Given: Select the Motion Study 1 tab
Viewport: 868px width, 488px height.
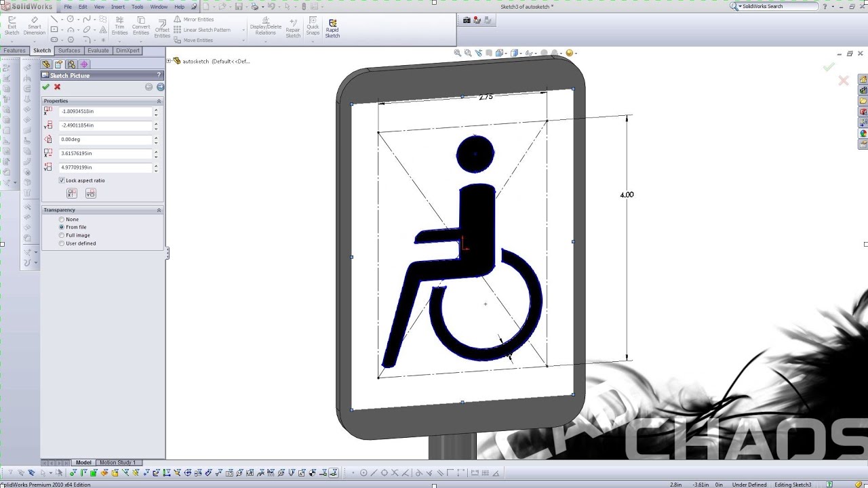Looking at the screenshot, I should click(x=117, y=462).
